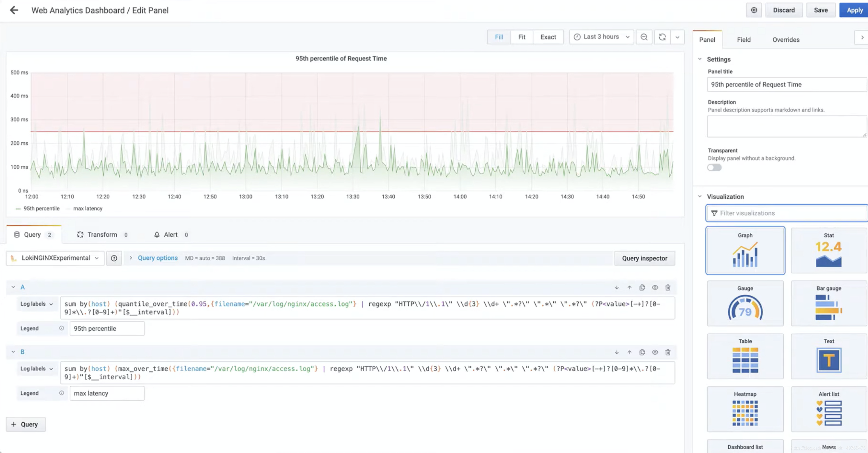The image size is (868, 453).
Task: Open the Last 3 hours time picker
Action: tap(600, 37)
